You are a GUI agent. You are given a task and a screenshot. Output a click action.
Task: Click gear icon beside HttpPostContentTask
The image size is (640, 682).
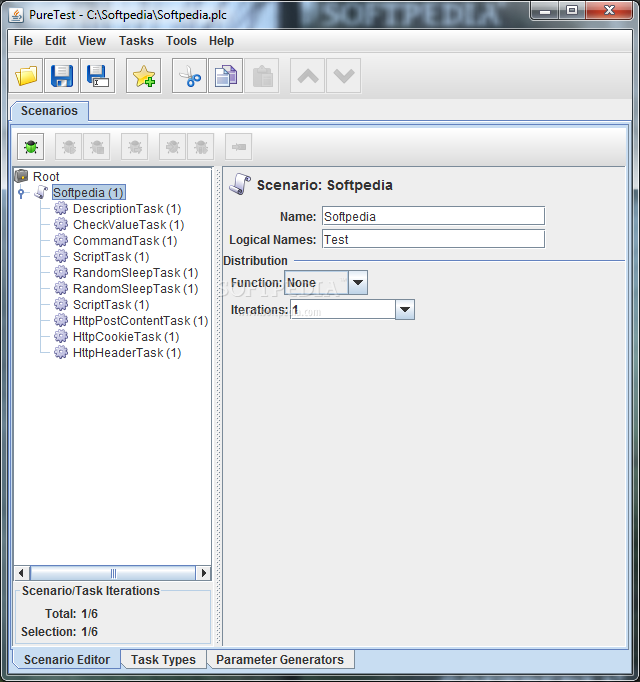(x=61, y=321)
